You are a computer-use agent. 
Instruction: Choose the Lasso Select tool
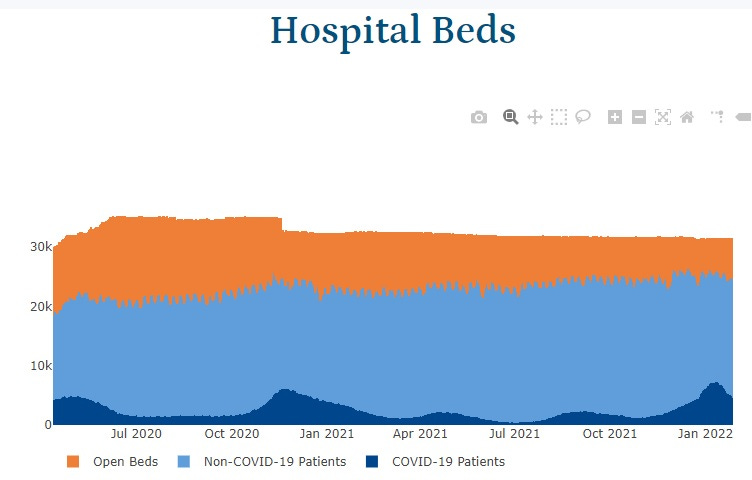pos(583,117)
